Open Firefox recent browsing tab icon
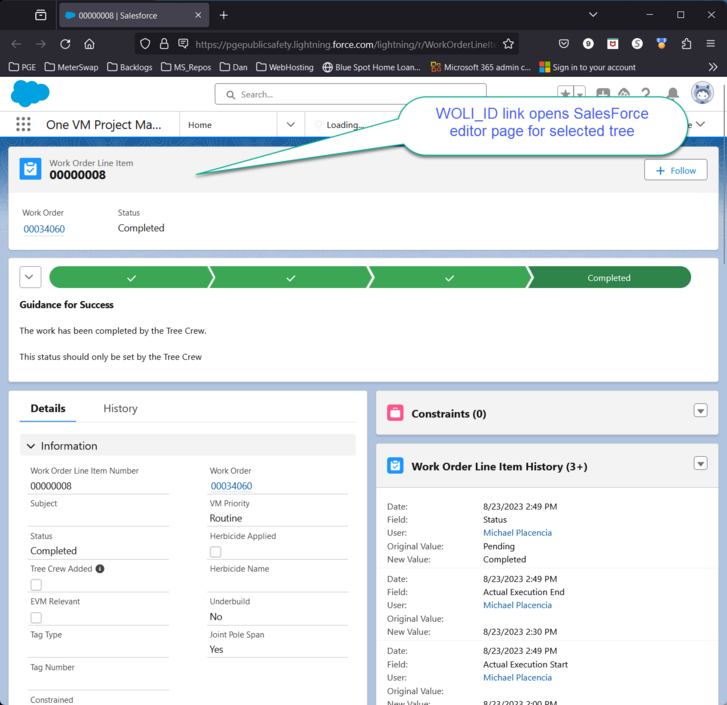The image size is (727, 705). [x=41, y=15]
